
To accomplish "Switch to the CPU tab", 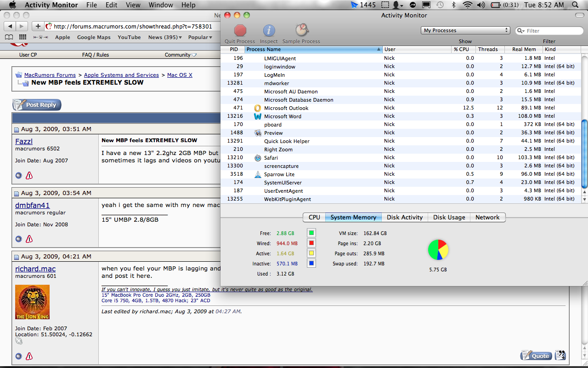I will pos(314,217).
